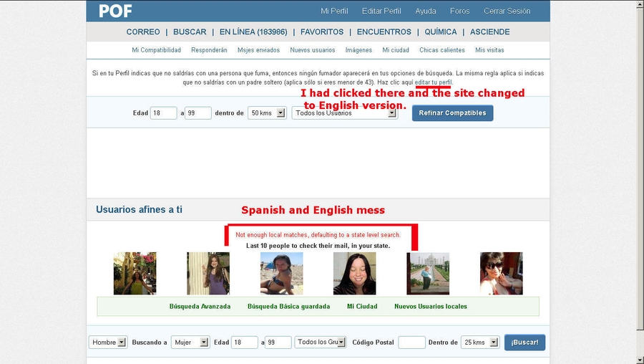644x364 pixels.
Task: Open the 25 kms radius dropdown
Action: point(480,343)
